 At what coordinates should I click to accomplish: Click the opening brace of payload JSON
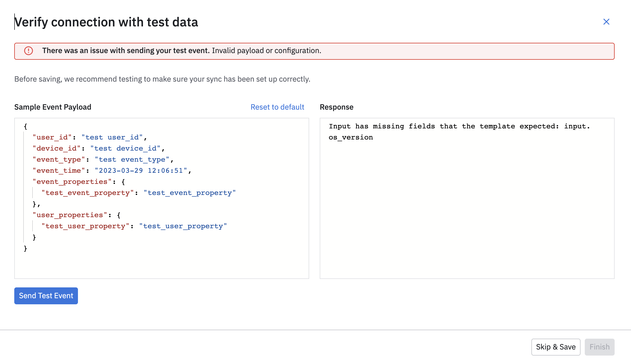(25, 126)
